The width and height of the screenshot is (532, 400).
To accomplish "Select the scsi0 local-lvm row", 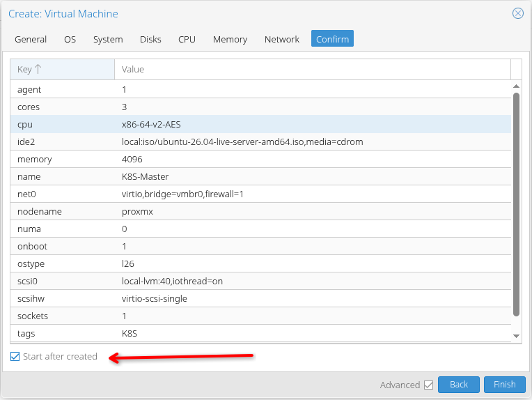I will tap(260, 281).
